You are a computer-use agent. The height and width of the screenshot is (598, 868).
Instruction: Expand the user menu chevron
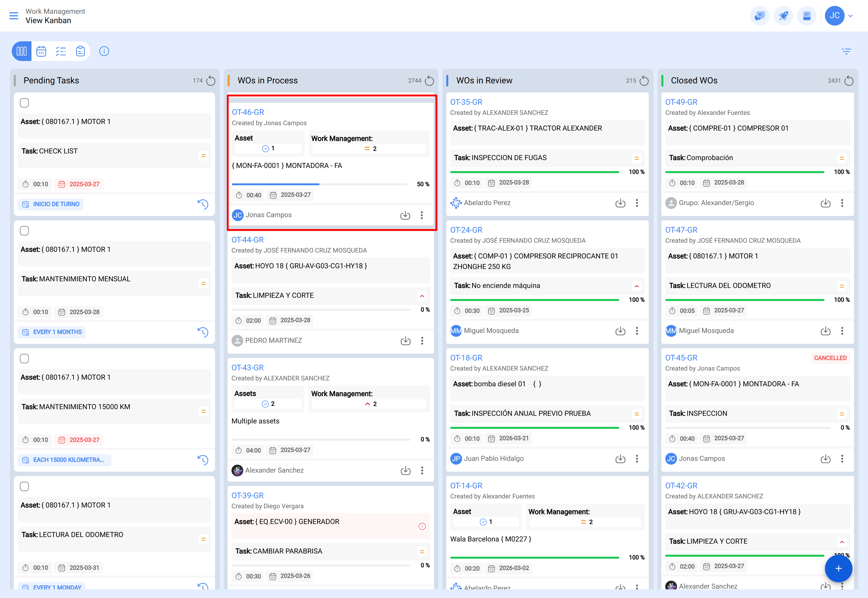coord(851,16)
